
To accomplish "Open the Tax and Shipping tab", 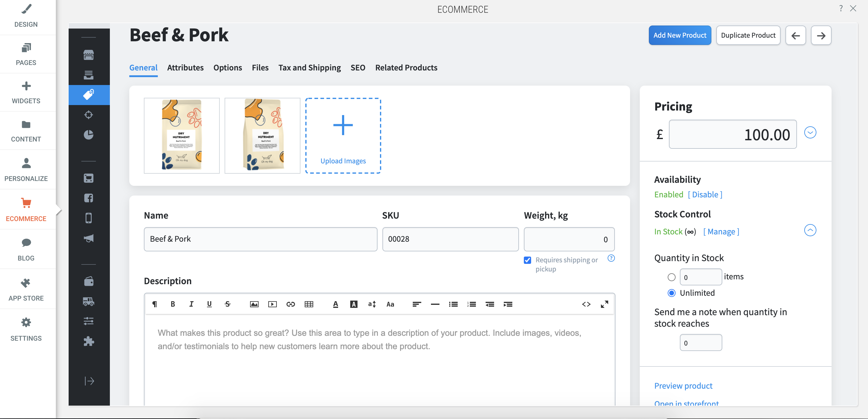I will pos(310,67).
